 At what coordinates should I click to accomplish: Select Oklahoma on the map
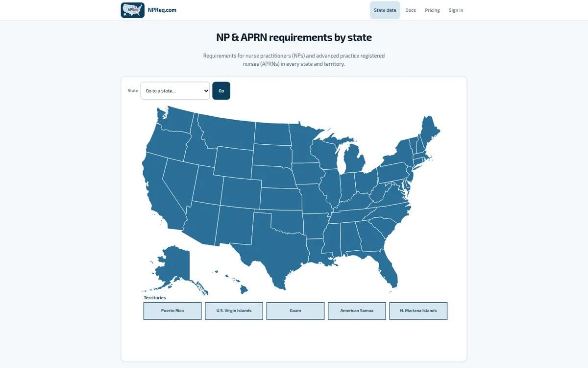pyautogui.click(x=289, y=221)
